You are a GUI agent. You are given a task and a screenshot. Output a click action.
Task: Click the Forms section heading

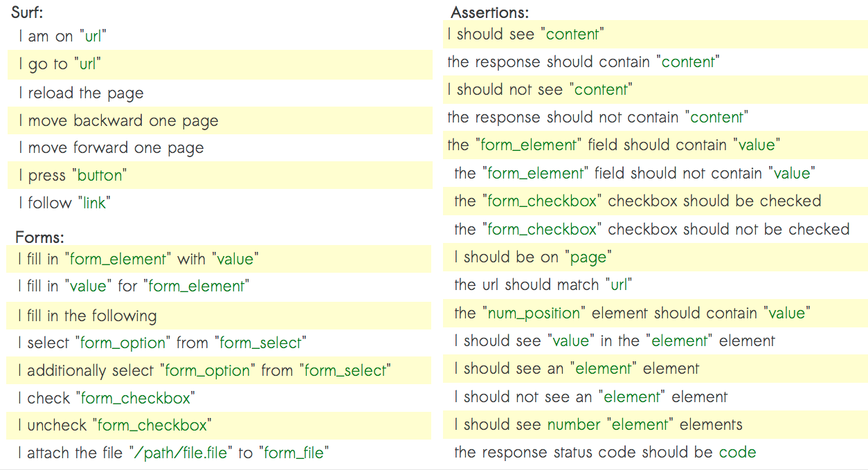[39, 237]
